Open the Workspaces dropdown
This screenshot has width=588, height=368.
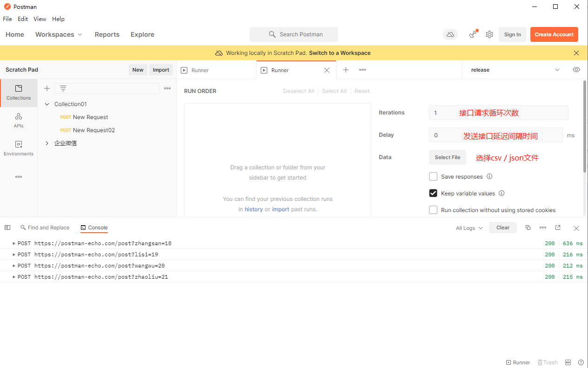pyautogui.click(x=59, y=34)
